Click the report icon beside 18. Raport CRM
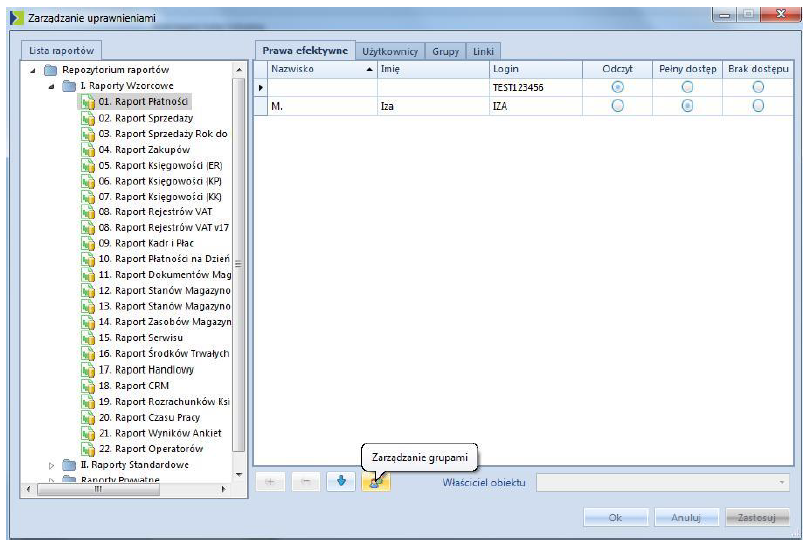Screen dimensions: 808x545 [87, 386]
